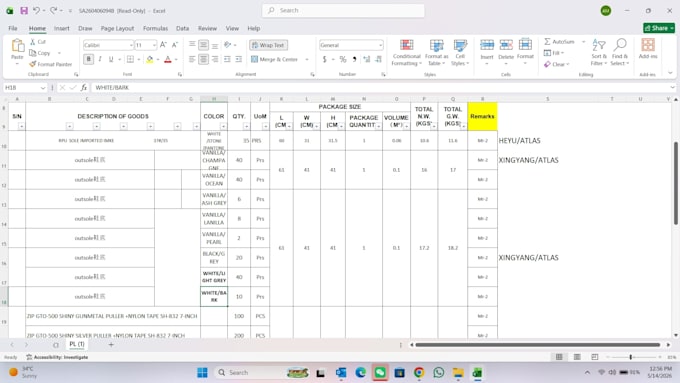Click the Copy button
680x383 pixels.
pyautogui.click(x=40, y=53)
